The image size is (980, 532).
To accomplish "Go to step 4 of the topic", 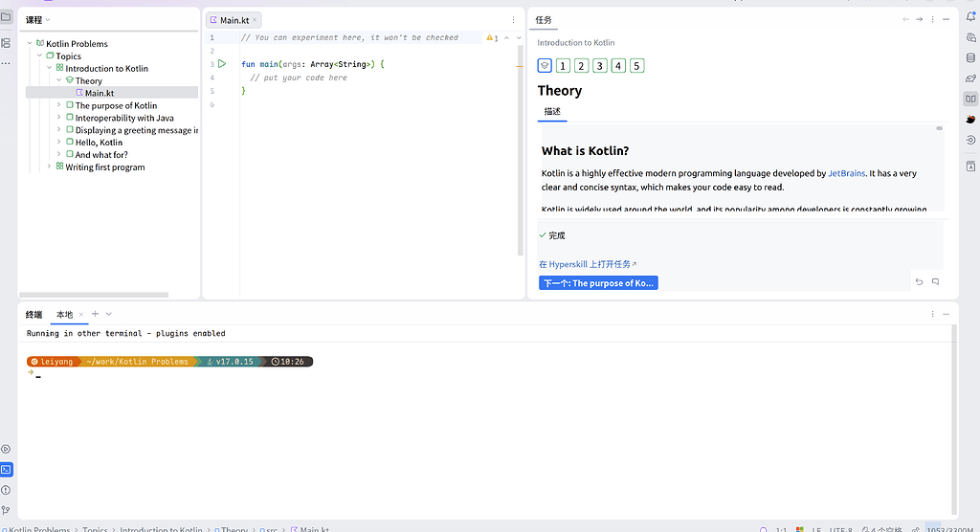I will (x=618, y=66).
